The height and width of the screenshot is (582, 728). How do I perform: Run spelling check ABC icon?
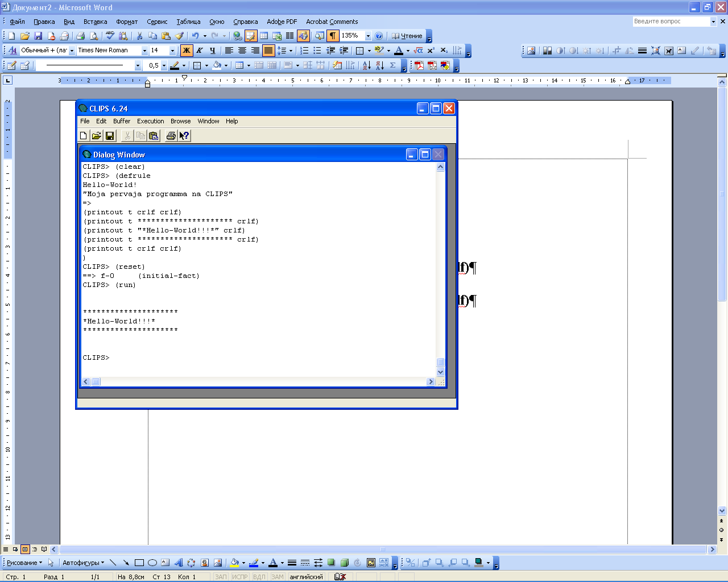(x=110, y=36)
